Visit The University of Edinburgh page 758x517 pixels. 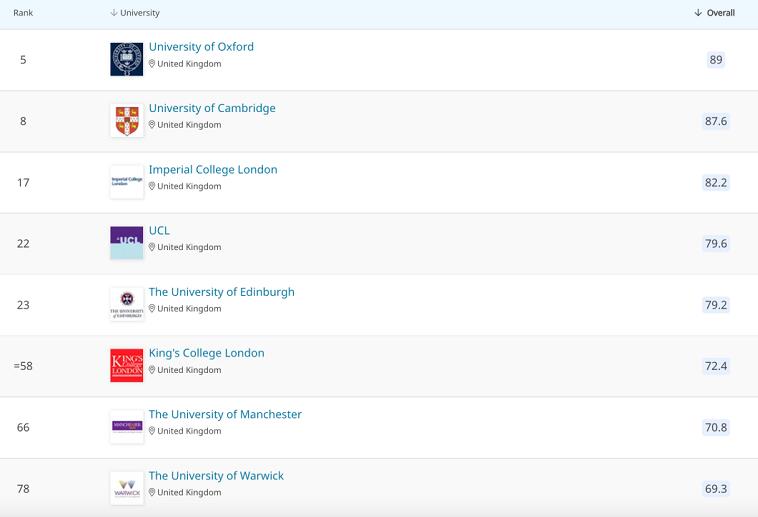221,292
